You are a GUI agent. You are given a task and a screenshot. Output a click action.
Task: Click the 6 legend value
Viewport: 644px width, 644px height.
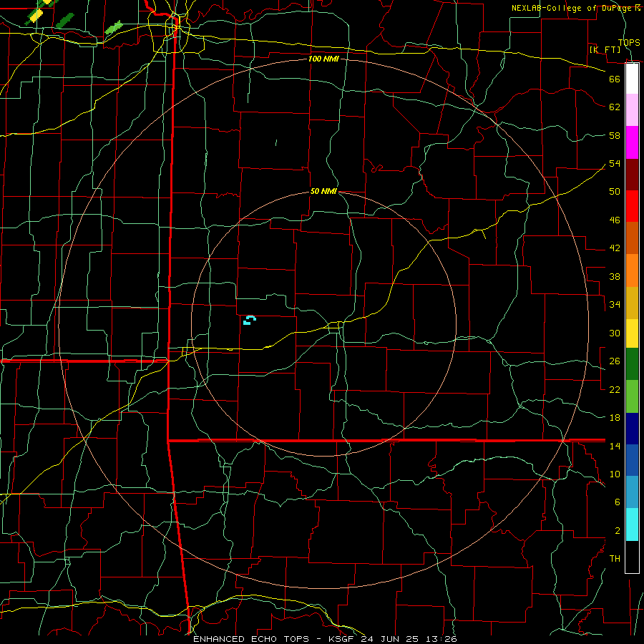click(618, 502)
